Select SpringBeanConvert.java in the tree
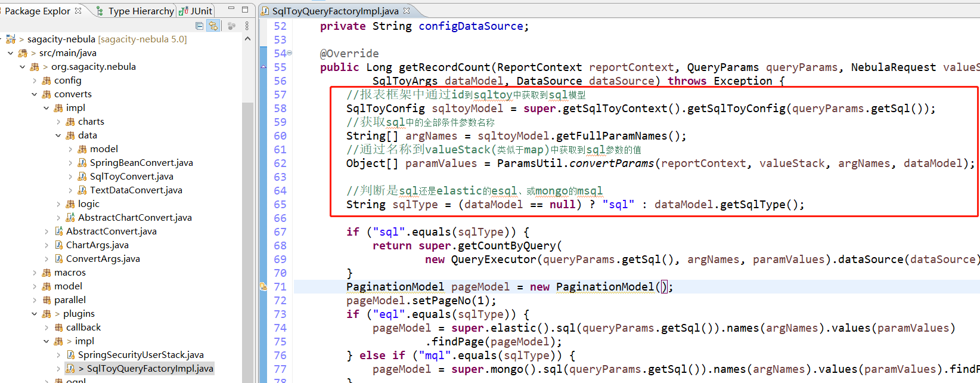 click(141, 163)
